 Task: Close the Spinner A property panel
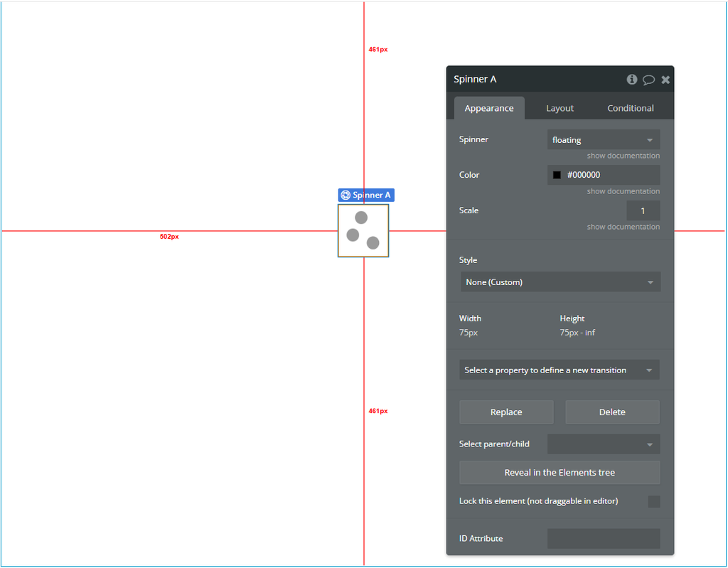[x=665, y=80]
